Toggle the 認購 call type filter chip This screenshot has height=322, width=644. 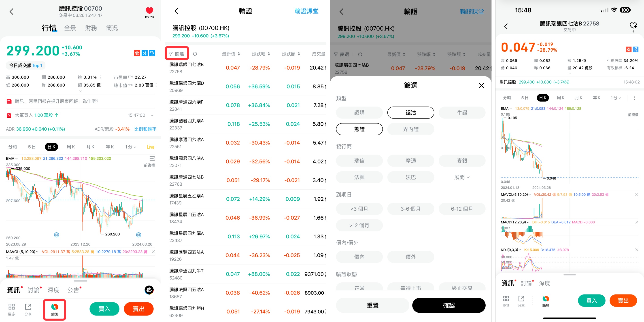[359, 112]
